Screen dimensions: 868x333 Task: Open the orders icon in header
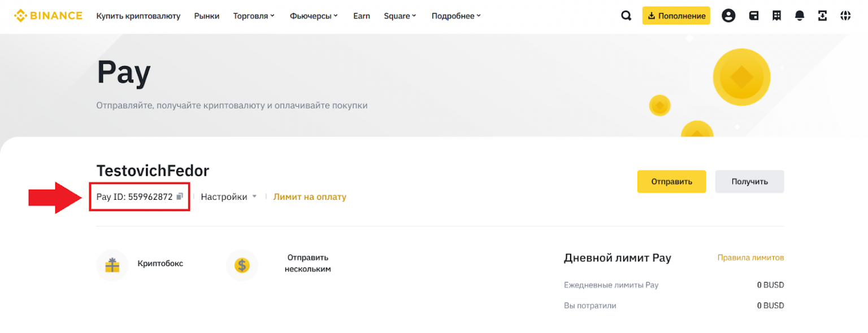[777, 16]
